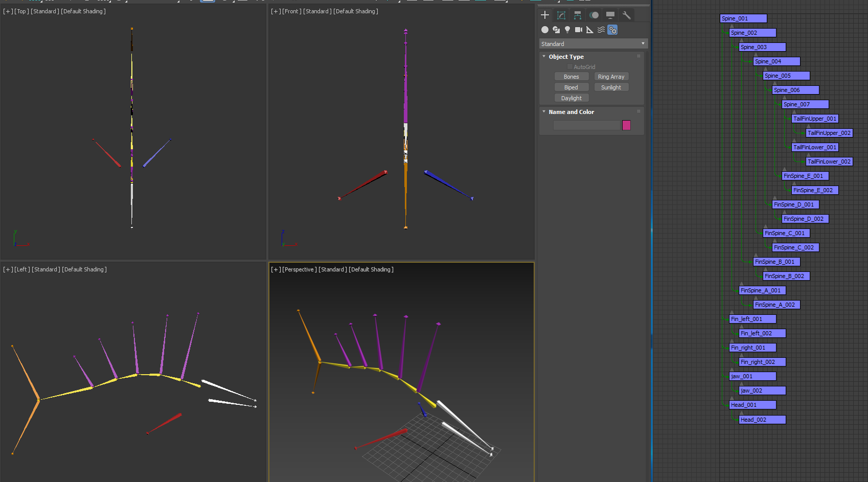This screenshot has height=482, width=868.
Task: Open the [+] menu of the Top viewport
Action: click(x=7, y=11)
